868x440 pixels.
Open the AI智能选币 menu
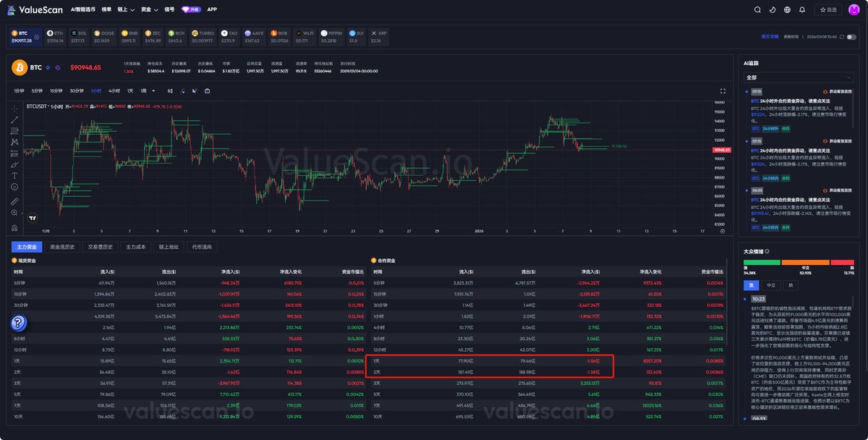(x=83, y=9)
